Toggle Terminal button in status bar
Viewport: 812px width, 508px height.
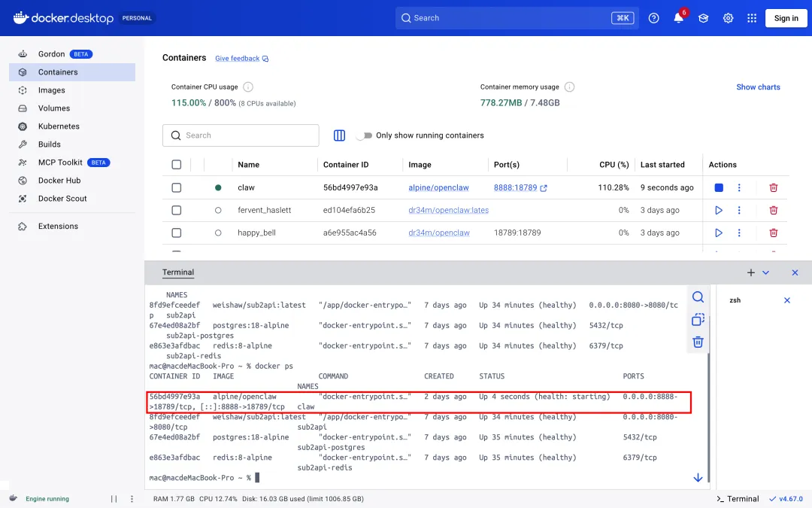[x=738, y=499]
